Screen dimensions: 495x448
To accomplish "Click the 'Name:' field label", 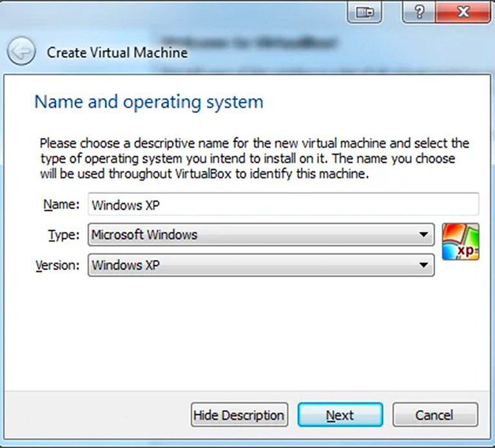I will tap(61, 204).
